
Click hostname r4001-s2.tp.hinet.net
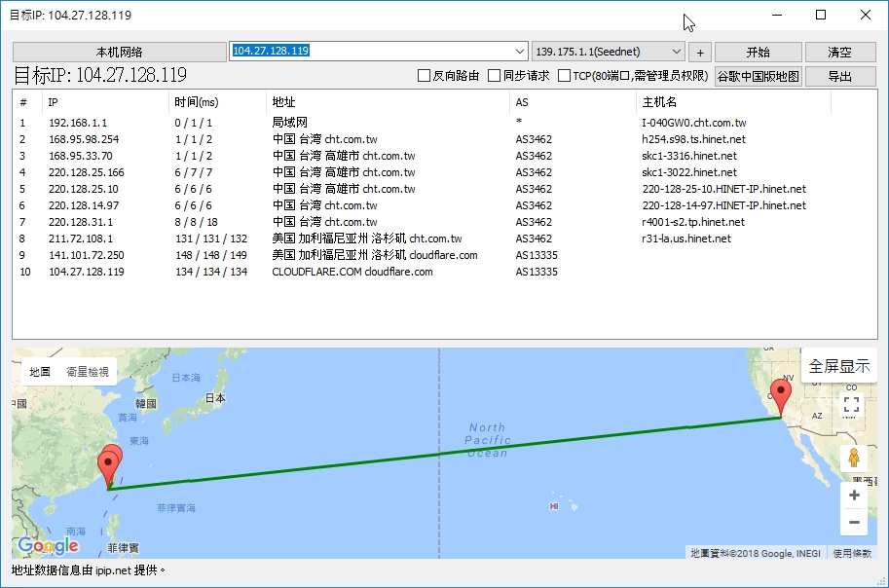pyautogui.click(x=693, y=222)
